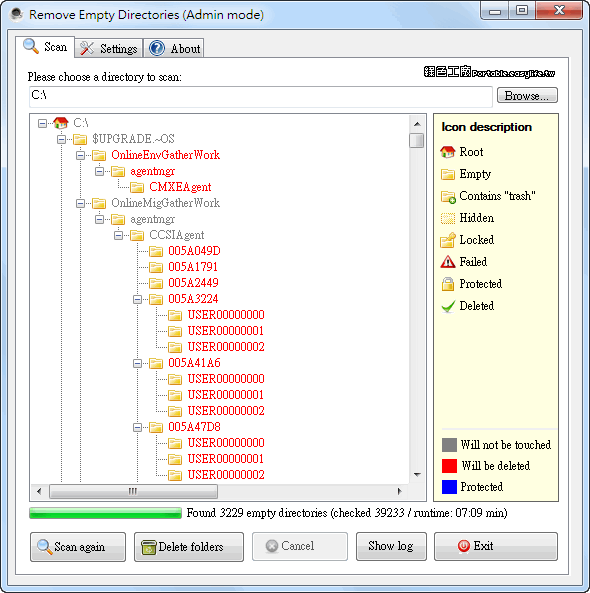Click the 'Found 3229 empty directories' status text
Screen dimensions: 590x593
(347, 513)
